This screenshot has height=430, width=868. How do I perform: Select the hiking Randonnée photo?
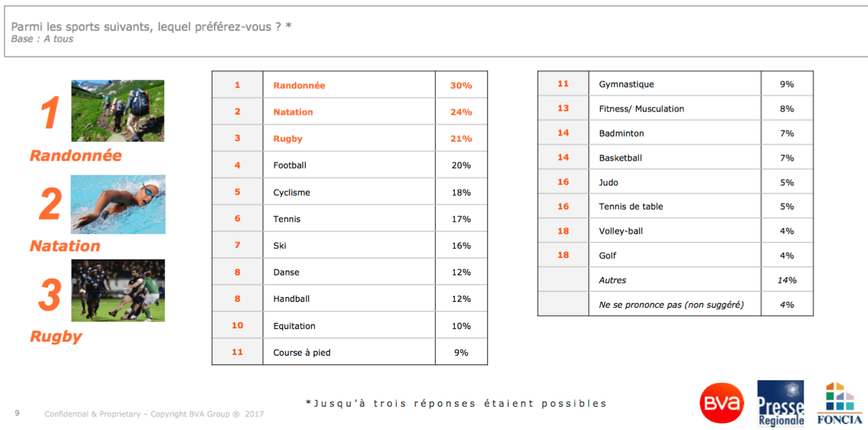[x=117, y=111]
